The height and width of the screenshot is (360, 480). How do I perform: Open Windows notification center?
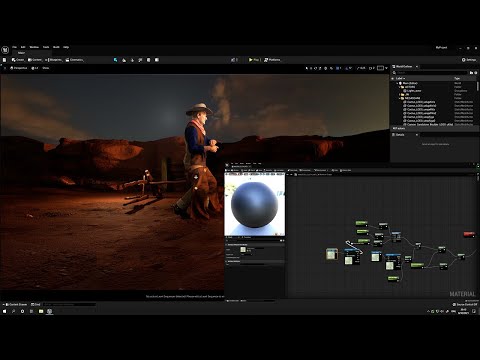pyautogui.click(x=474, y=311)
